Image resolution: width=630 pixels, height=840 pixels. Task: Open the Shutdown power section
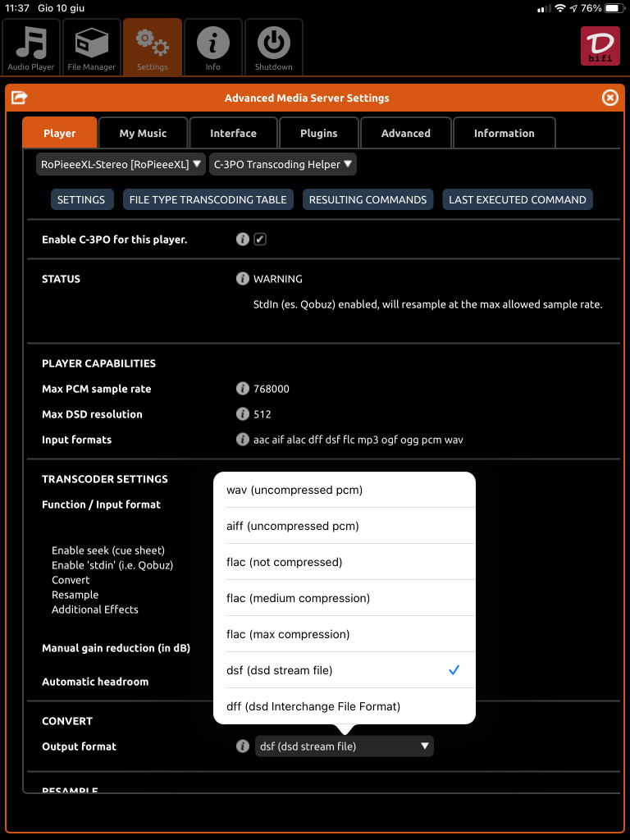coord(274,47)
